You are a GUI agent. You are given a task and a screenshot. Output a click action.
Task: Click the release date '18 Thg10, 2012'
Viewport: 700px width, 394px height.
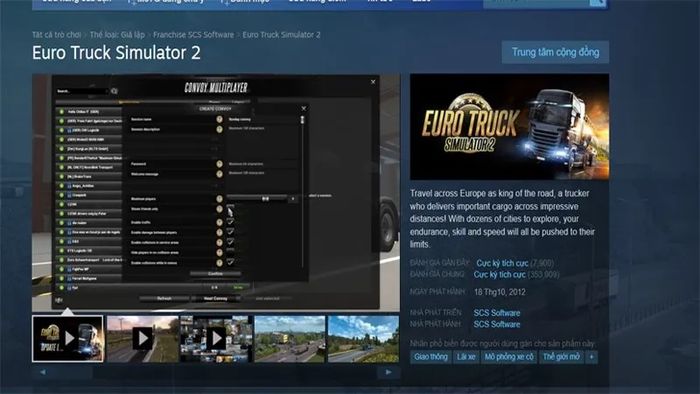tap(500, 292)
